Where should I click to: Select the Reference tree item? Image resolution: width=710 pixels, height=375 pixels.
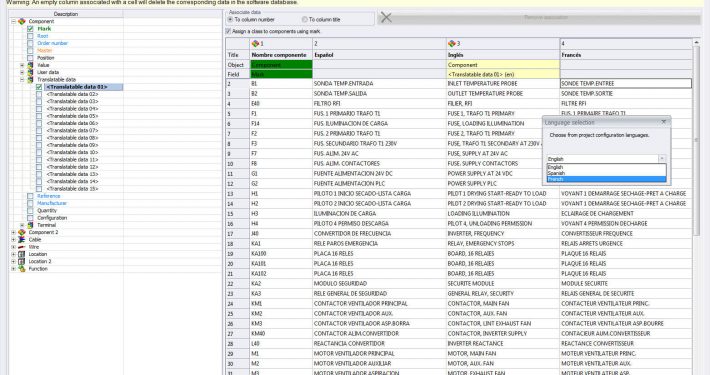(x=48, y=196)
